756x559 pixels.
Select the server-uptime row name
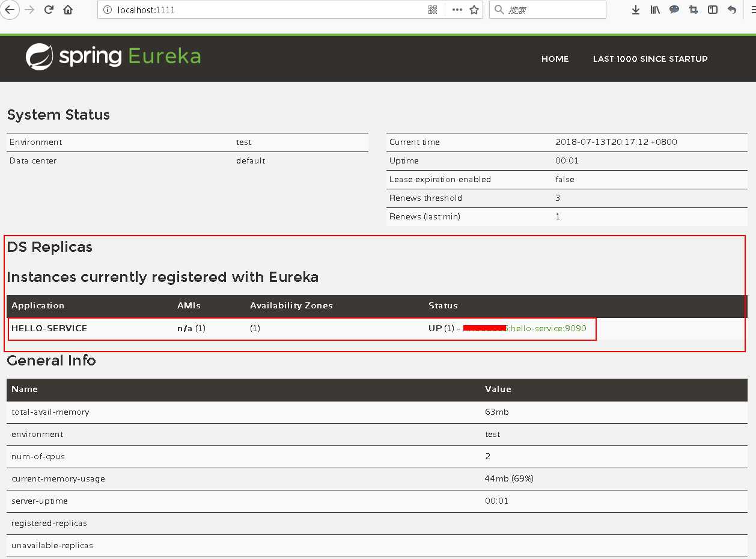click(x=40, y=501)
